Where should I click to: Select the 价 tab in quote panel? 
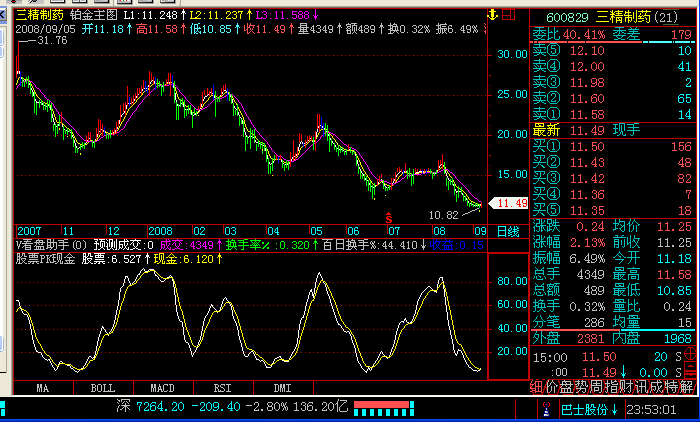click(552, 387)
